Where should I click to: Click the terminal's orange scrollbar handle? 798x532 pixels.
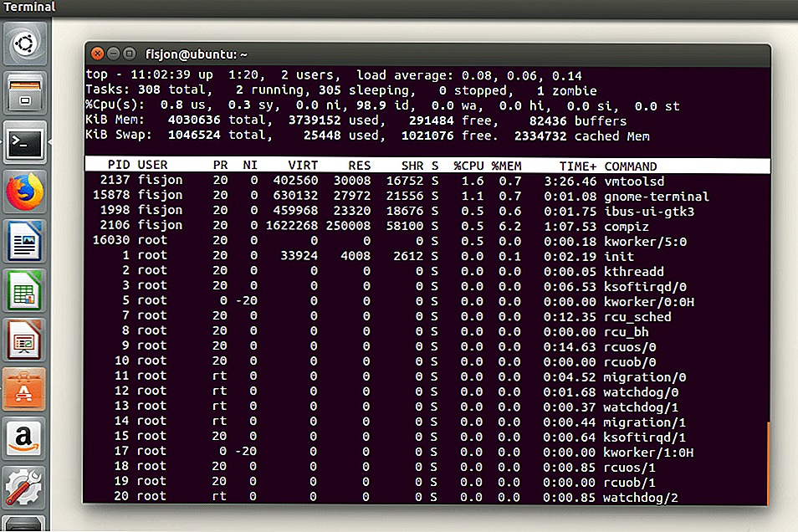[x=768, y=463]
